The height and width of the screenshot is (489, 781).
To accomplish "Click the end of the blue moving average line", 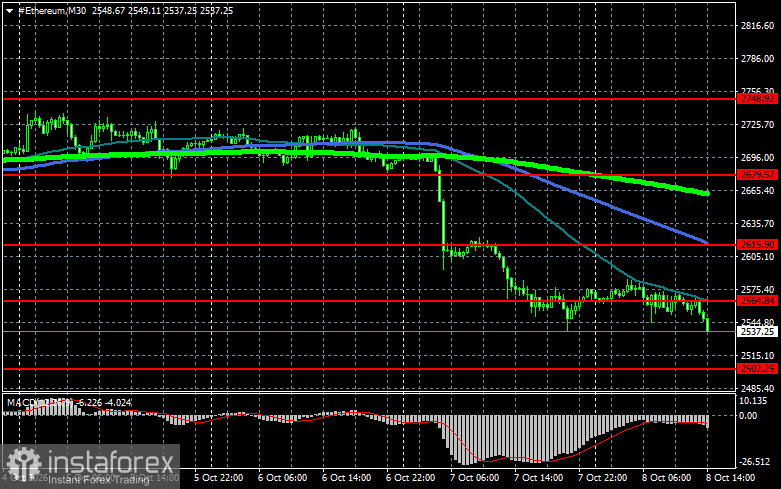I will click(706, 243).
